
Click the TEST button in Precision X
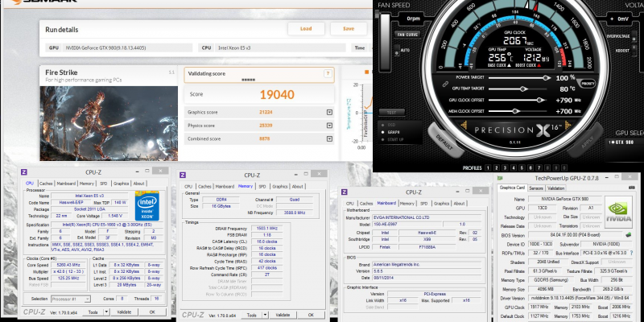pyautogui.click(x=391, y=112)
